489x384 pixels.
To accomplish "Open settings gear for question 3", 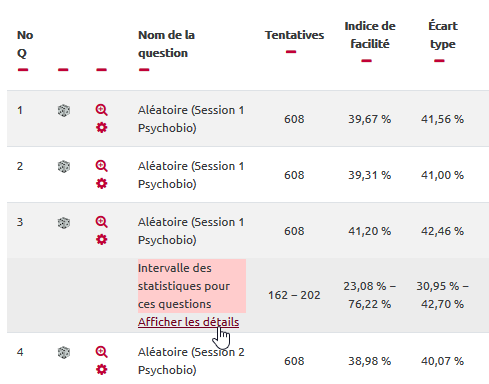I will [102, 240].
